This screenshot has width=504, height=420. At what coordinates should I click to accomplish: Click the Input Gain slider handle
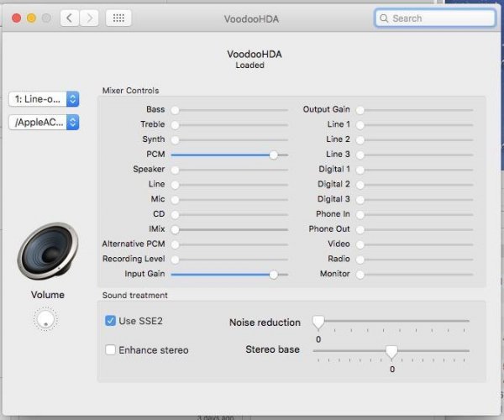[274, 275]
